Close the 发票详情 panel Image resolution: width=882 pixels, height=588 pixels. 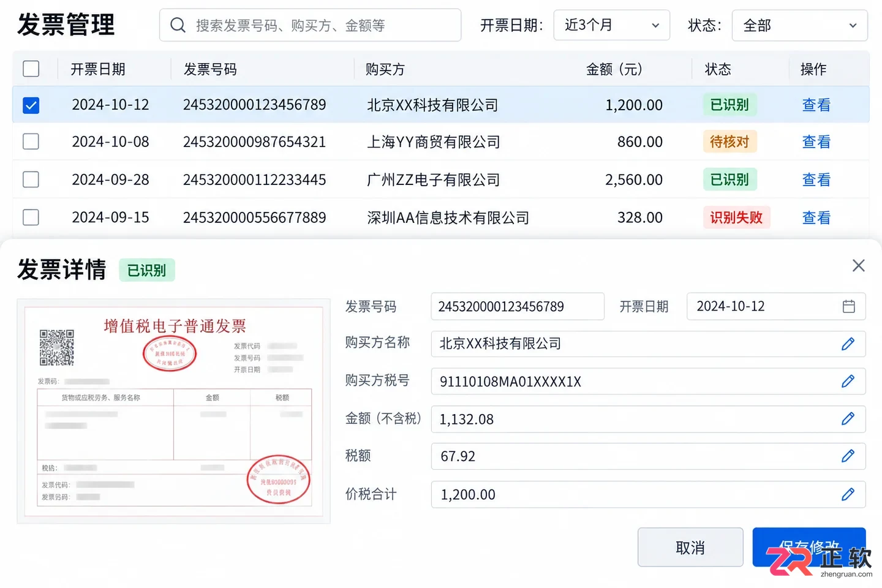coord(858,265)
